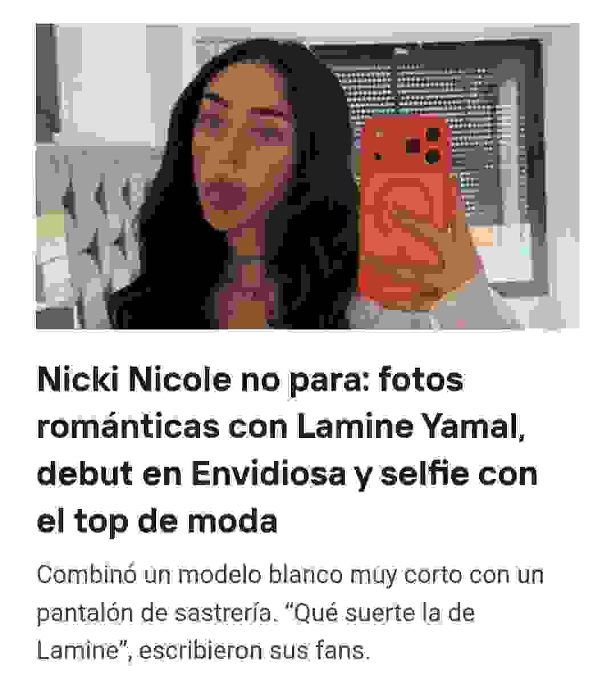Click 'Lamine Yamal' in the headline
The image size is (616, 678).
(411, 427)
